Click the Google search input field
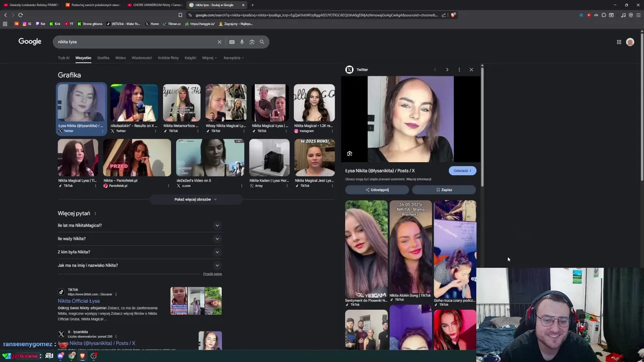 click(136, 42)
